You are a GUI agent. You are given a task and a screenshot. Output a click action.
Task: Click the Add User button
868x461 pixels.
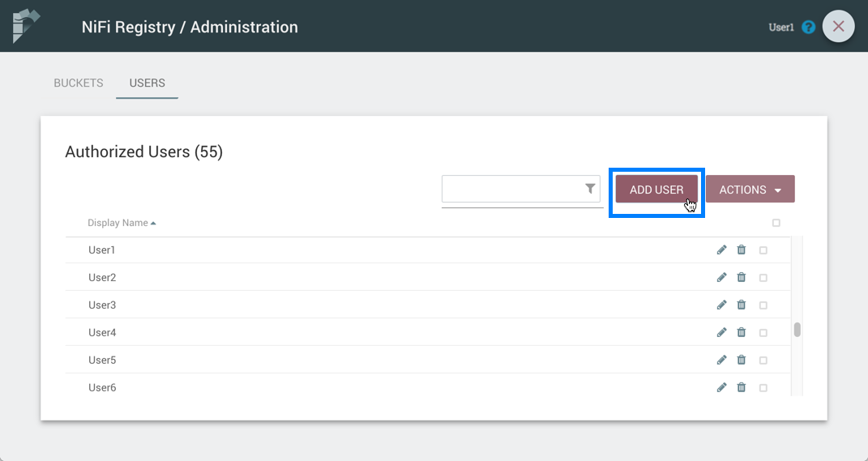tap(656, 190)
